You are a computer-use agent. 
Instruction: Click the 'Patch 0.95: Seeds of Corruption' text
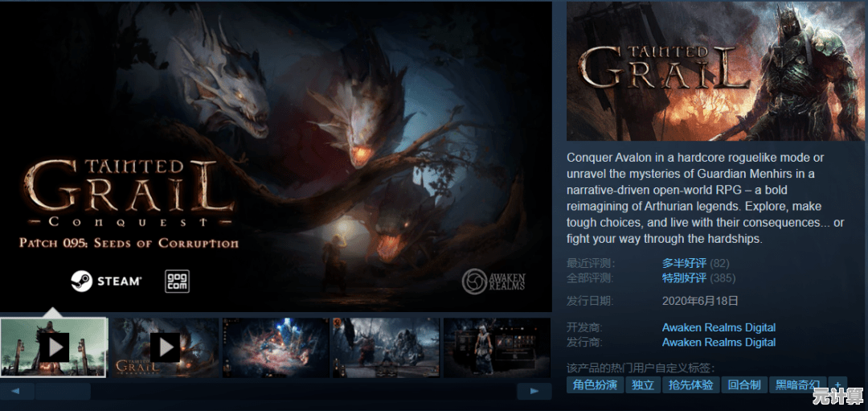tap(129, 243)
